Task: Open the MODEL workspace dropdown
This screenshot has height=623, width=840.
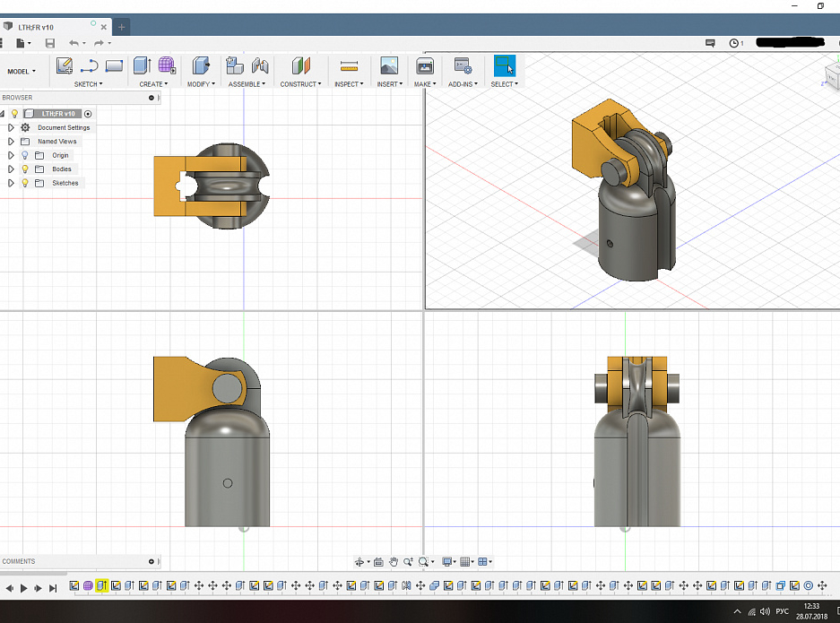Action: [22, 71]
